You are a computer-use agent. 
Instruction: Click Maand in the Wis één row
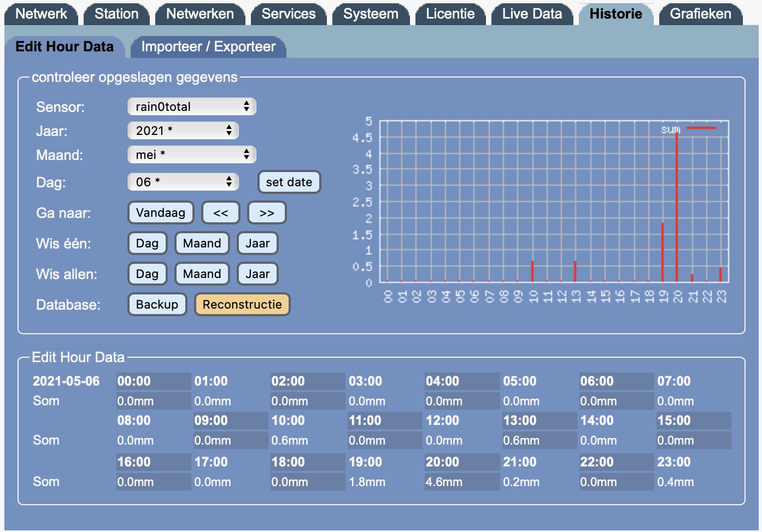click(202, 243)
